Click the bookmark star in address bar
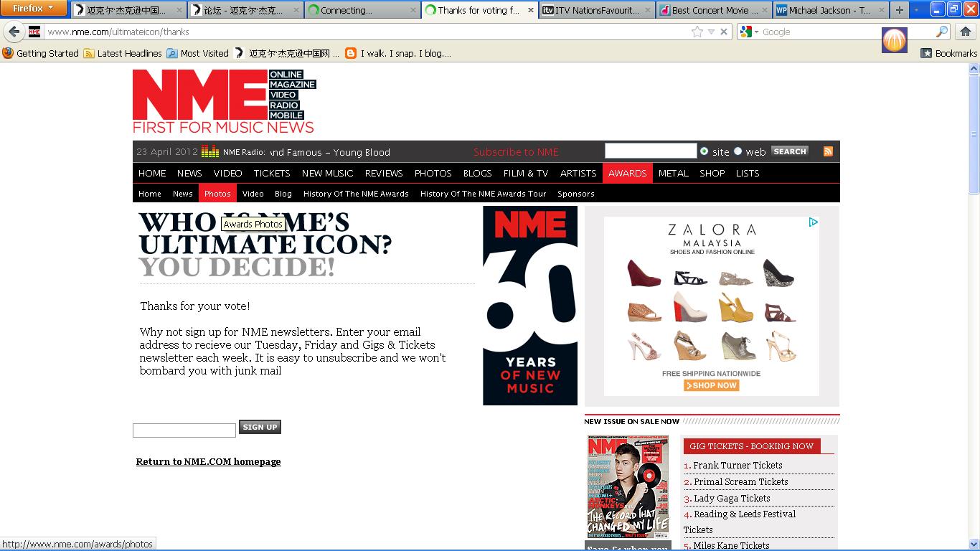Screen dimensions: 980x551 697,32
